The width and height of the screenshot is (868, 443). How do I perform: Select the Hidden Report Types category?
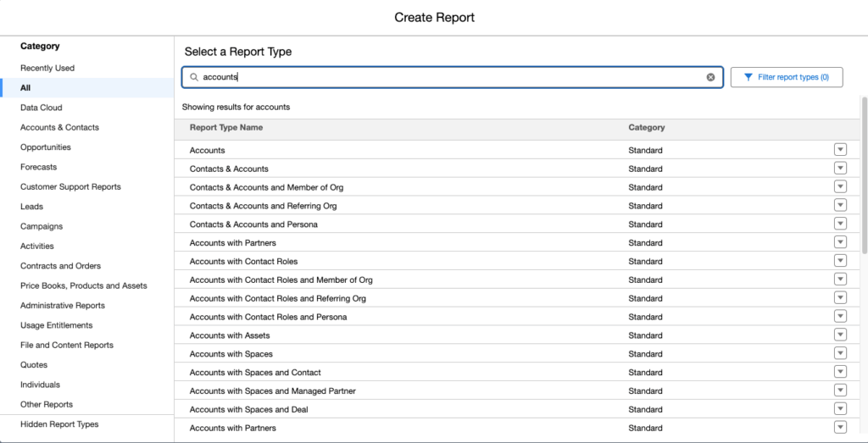point(59,424)
